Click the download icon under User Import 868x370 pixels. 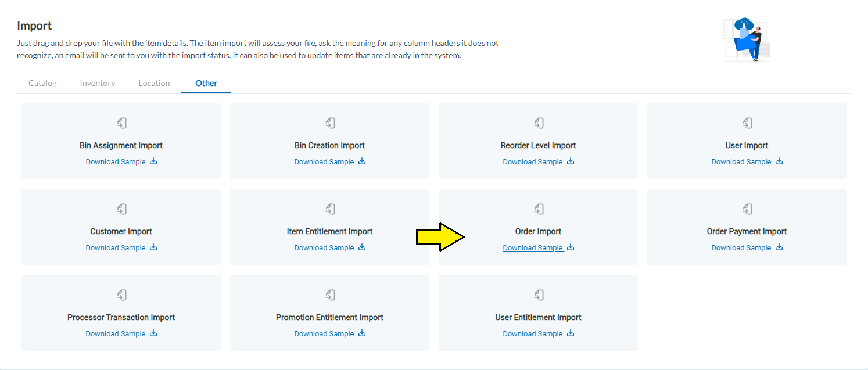pyautogui.click(x=779, y=161)
